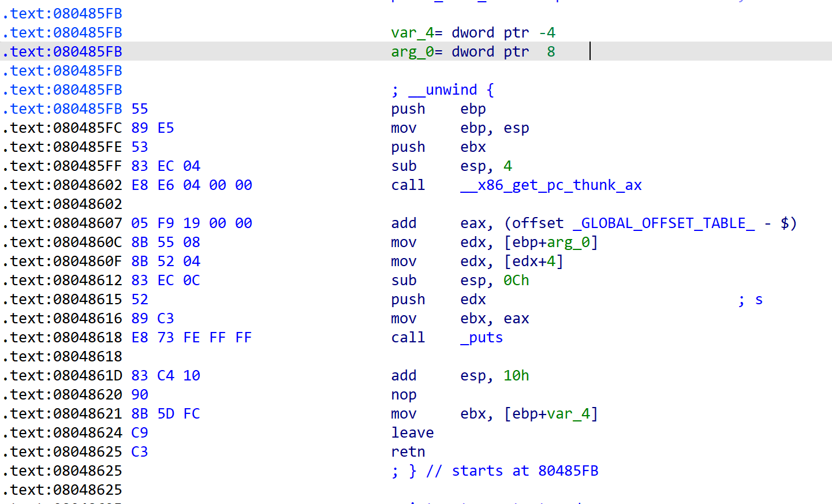Click opcode byte "C9" on the leave line

pyautogui.click(x=140, y=432)
